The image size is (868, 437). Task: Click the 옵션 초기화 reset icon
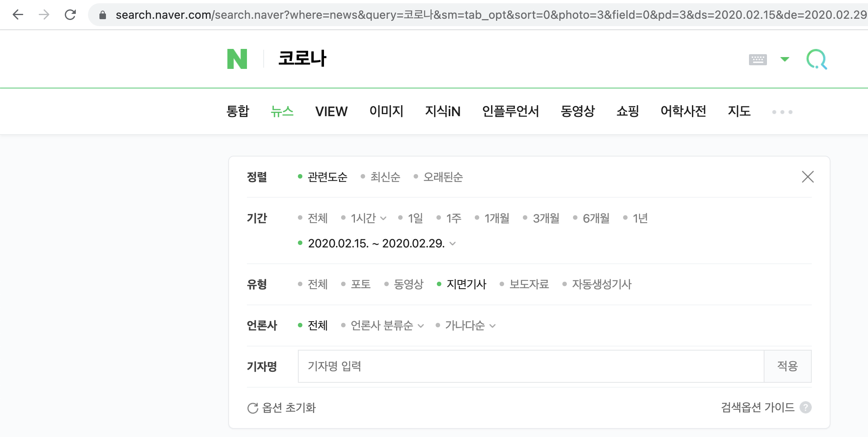click(x=253, y=408)
